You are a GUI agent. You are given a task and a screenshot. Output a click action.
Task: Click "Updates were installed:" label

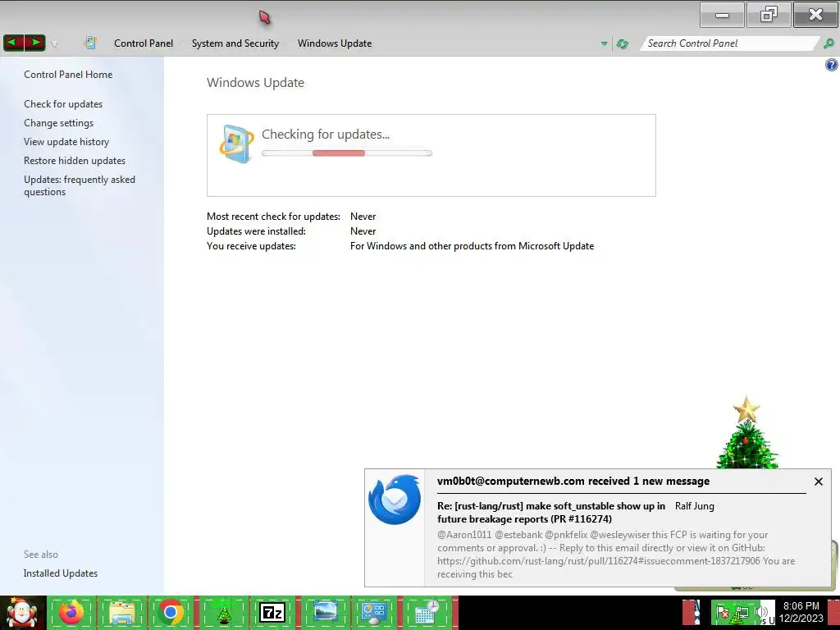(256, 231)
